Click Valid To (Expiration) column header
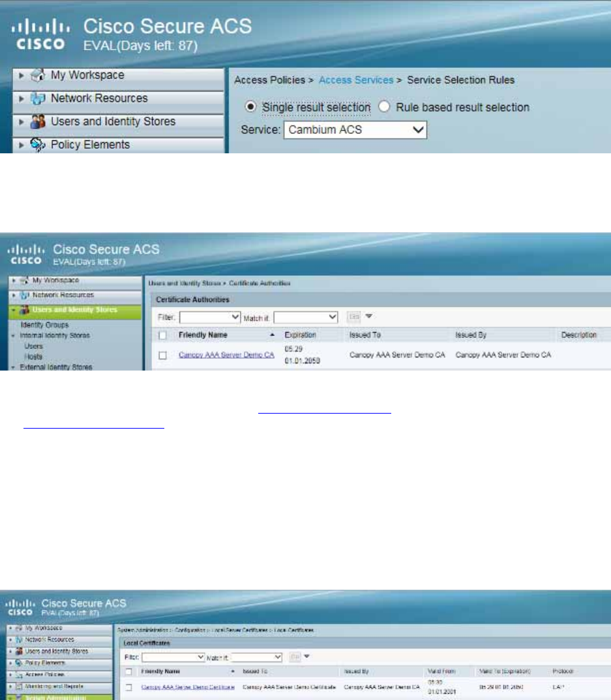Viewport: 611px width, 700px height. coord(505,671)
